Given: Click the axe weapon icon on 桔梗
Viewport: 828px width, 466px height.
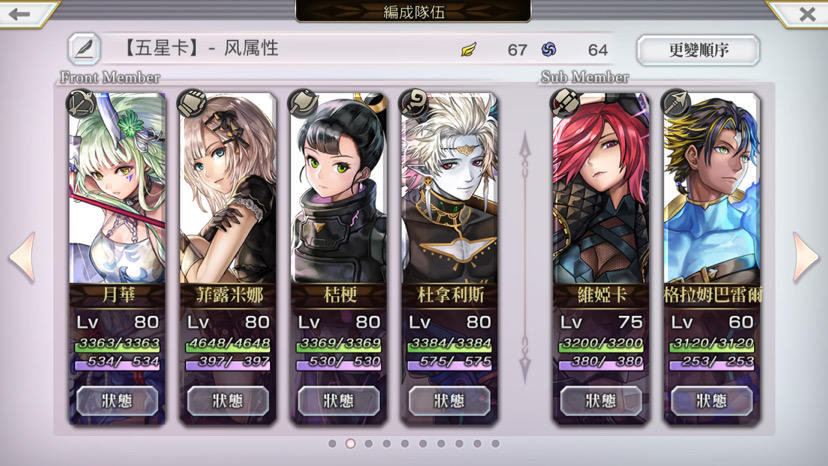Looking at the screenshot, I should (x=302, y=102).
